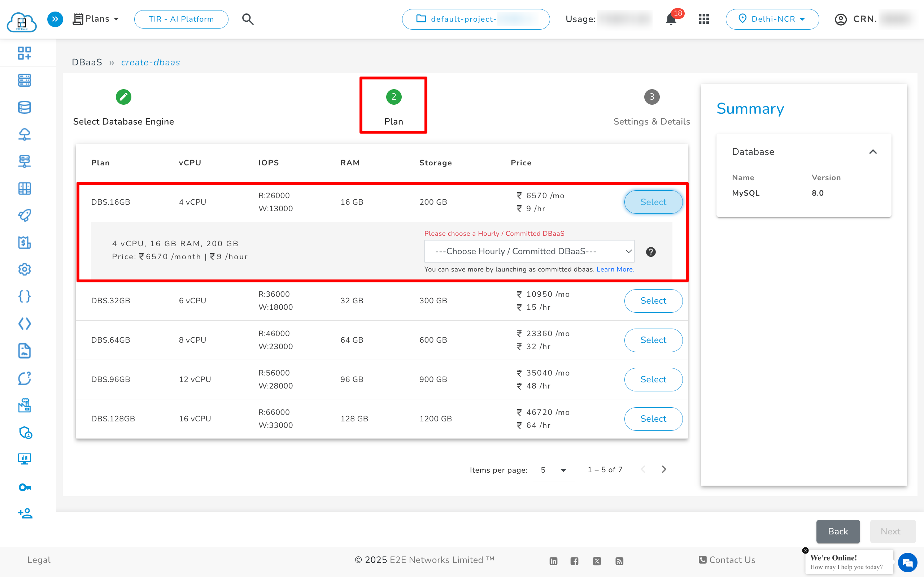Open Choose Hourly / Committed DBaaS dropdown
924x577 pixels.
529,251
